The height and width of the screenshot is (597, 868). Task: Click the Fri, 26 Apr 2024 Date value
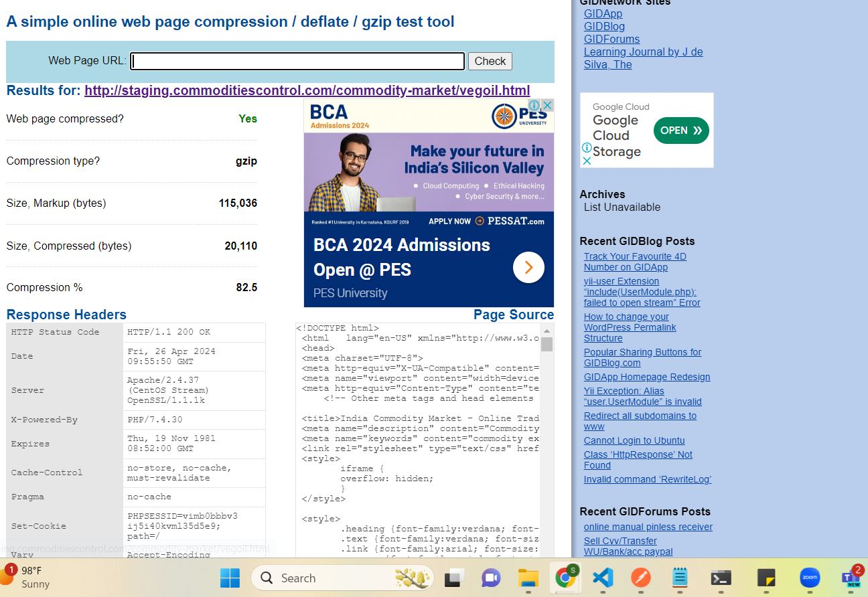pos(194,356)
